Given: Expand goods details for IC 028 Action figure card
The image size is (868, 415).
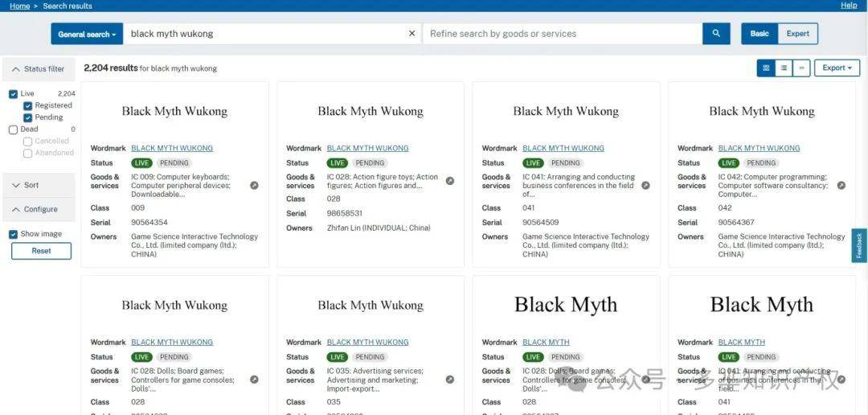Looking at the screenshot, I should 450,181.
